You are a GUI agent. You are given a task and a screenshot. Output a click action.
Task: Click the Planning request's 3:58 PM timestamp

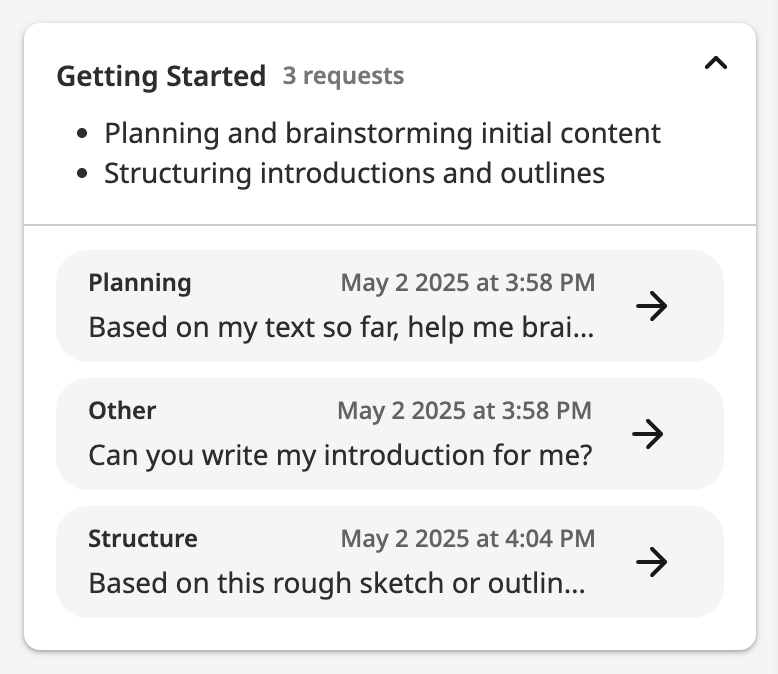click(x=468, y=283)
